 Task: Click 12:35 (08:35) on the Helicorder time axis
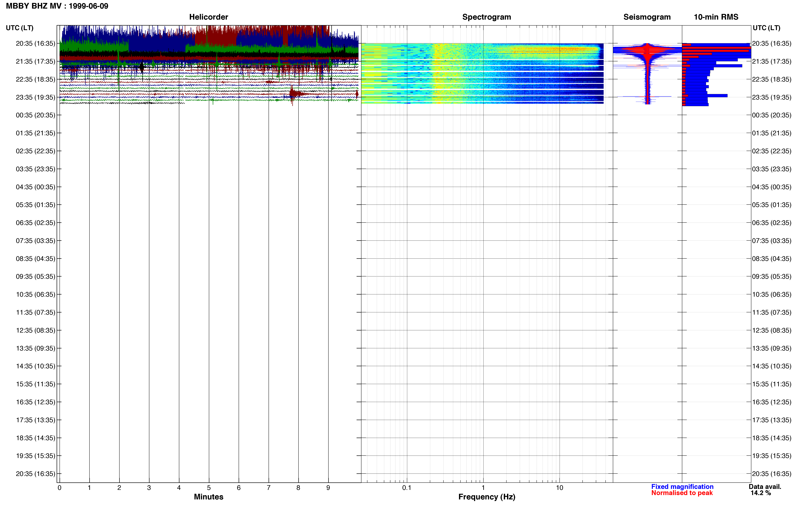tap(36, 330)
